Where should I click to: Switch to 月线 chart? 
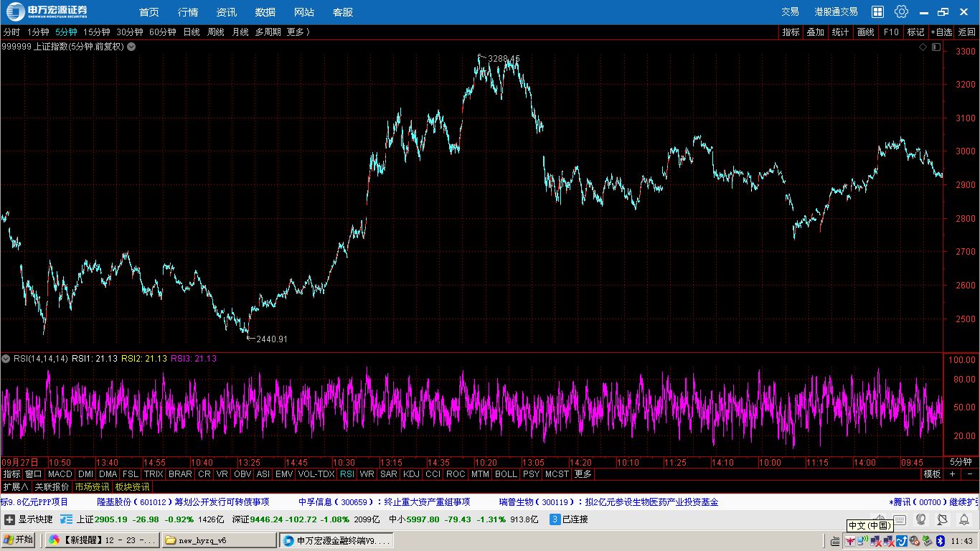(240, 32)
